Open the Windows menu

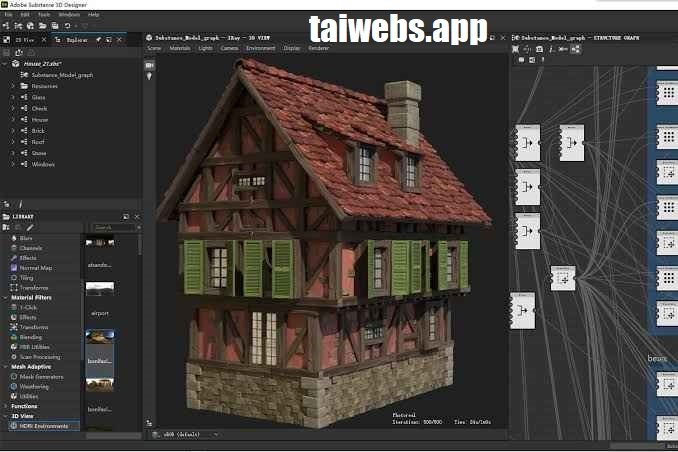pos(69,15)
